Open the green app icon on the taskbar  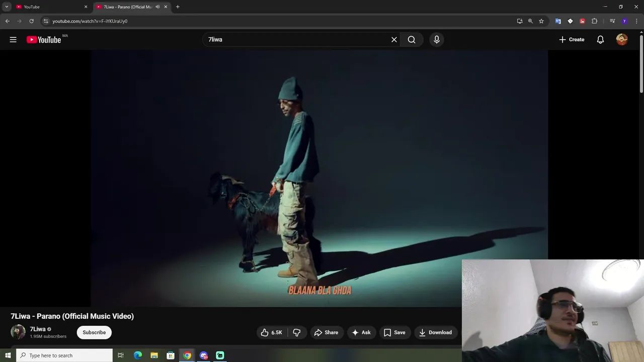(x=220, y=355)
